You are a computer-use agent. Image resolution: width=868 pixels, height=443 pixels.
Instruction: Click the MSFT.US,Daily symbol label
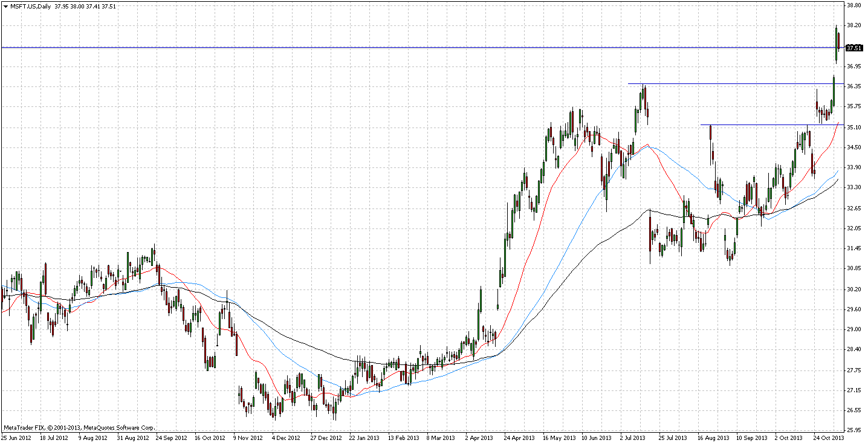(30, 6)
